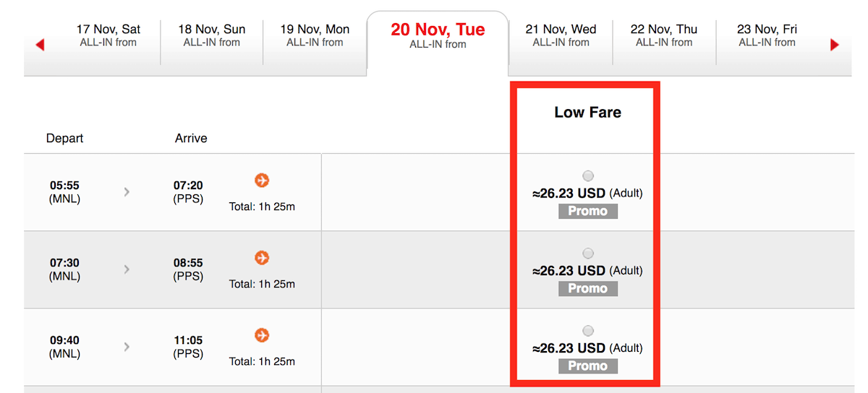Image resolution: width=868 pixels, height=393 pixels.
Task: Switch to the 18 Nov, Sun tab
Action: 212,35
